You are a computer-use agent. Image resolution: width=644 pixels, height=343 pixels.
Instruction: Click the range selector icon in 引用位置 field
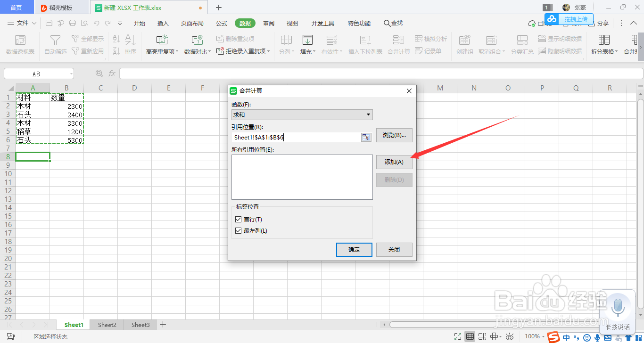pyautogui.click(x=366, y=137)
